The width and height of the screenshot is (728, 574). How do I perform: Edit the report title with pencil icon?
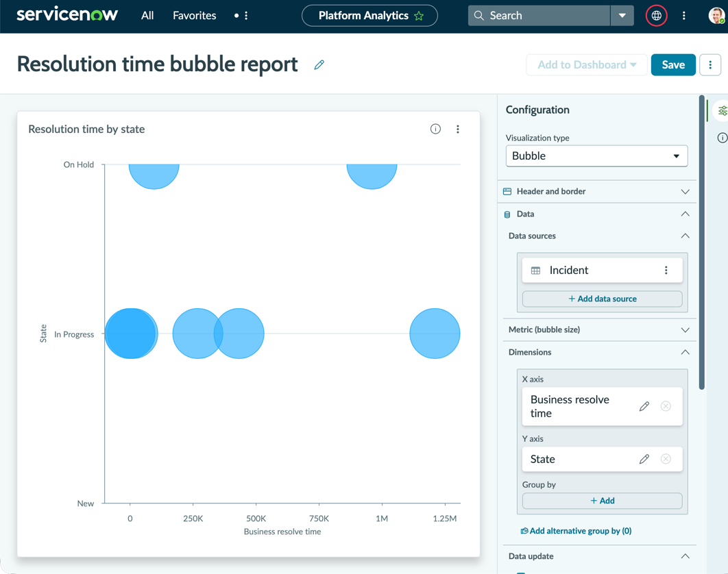tap(319, 64)
